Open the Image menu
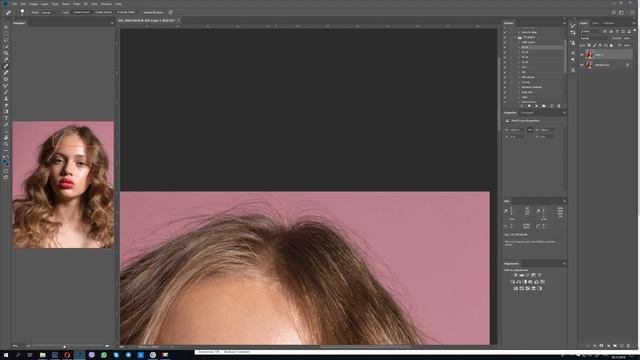The width and height of the screenshot is (640, 360). [x=33, y=4]
